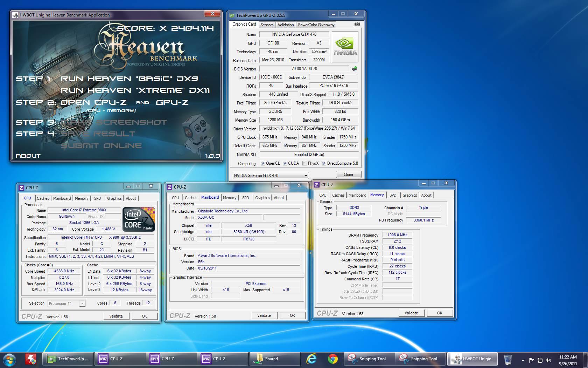The width and height of the screenshot is (588, 368).
Task: Click the HWBOT window title icon
Action: tap(15, 15)
